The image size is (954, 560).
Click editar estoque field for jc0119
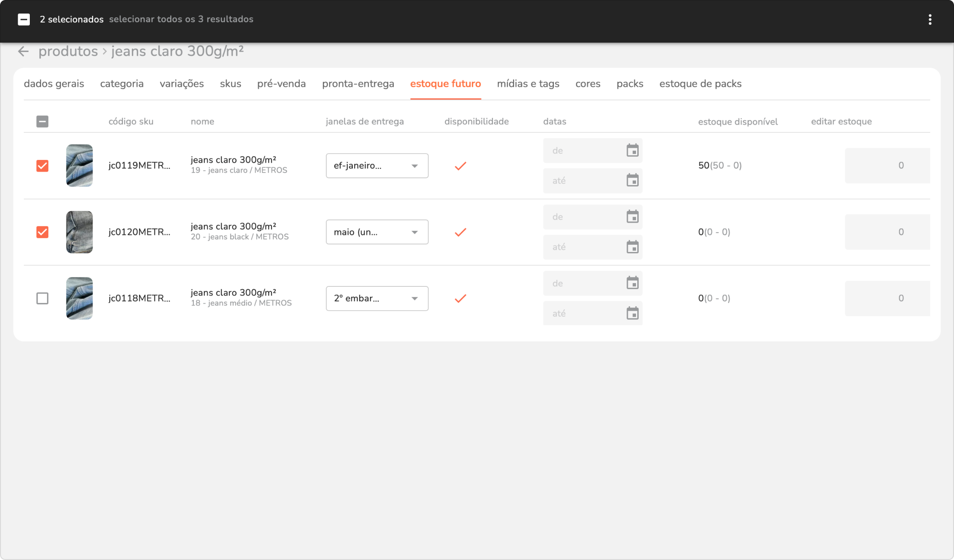(887, 166)
